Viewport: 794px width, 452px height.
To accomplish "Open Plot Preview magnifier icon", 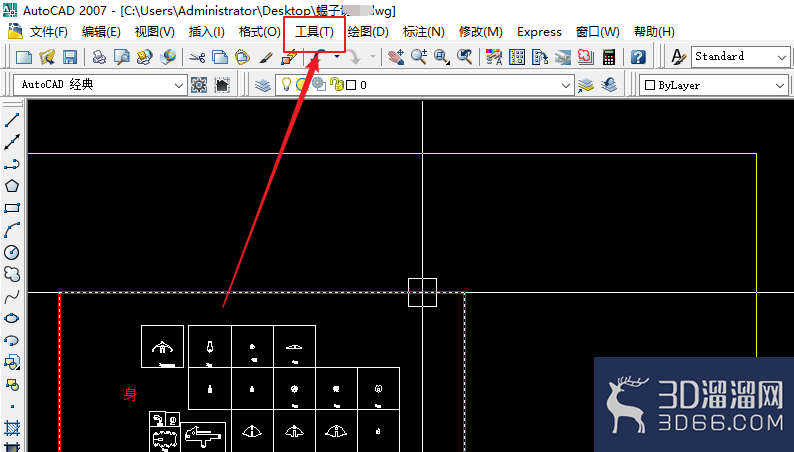I will [x=122, y=57].
